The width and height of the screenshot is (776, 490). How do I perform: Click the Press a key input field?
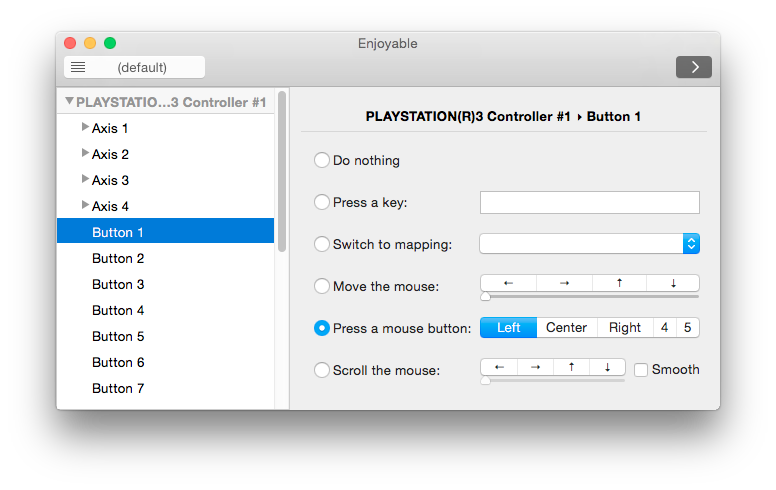pos(589,202)
